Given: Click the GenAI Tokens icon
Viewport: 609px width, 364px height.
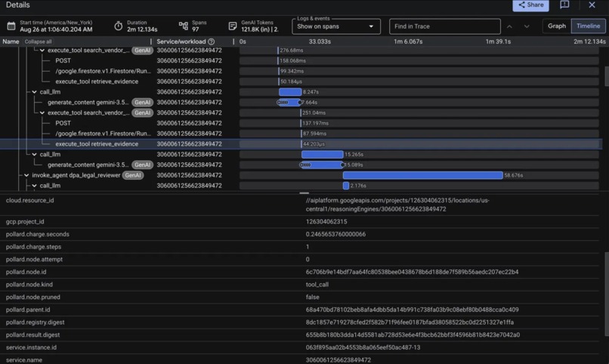Looking at the screenshot, I should tap(232, 26).
